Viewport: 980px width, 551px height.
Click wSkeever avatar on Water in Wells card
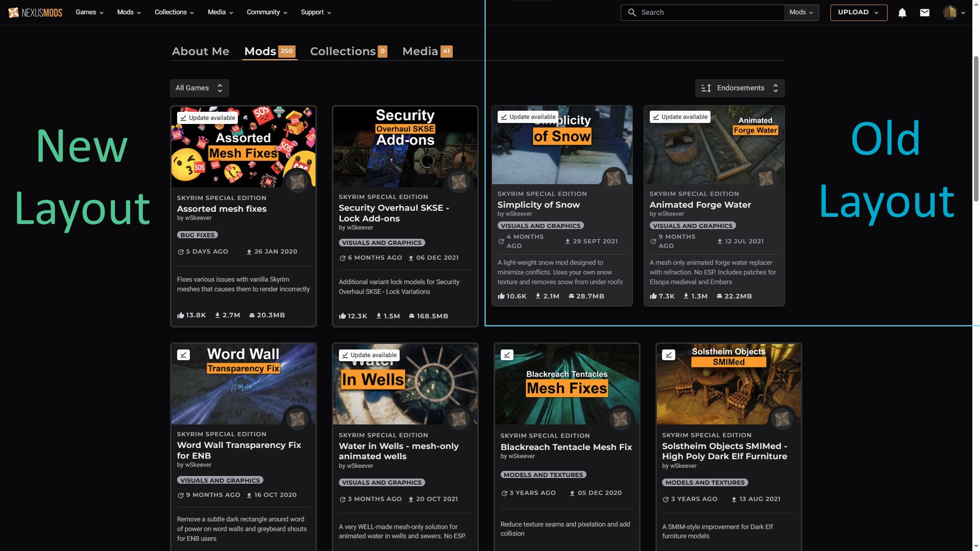(459, 418)
